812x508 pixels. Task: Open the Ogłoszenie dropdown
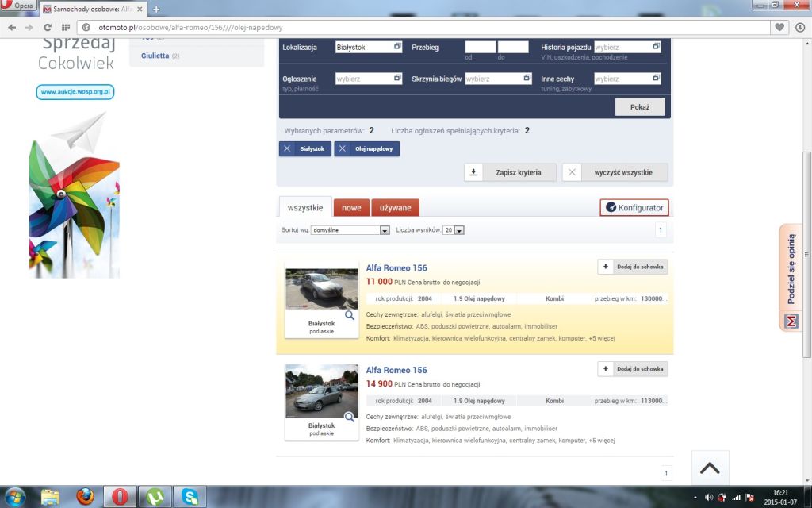(x=369, y=79)
